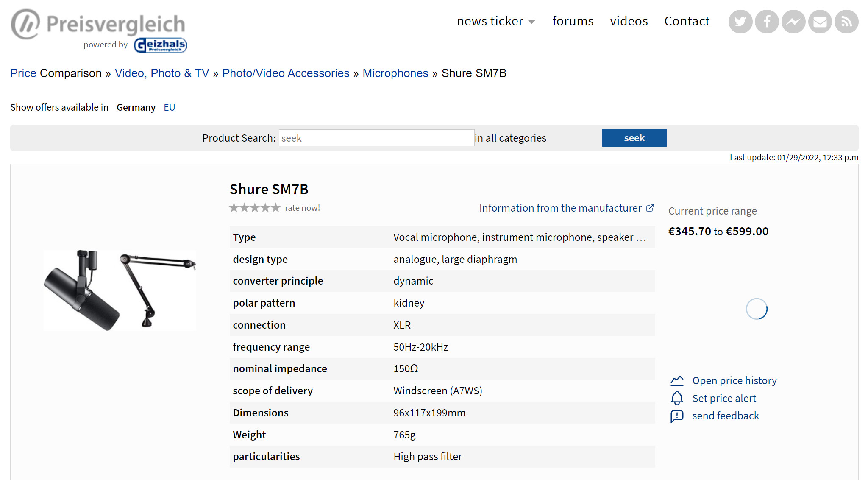Go to Video, Photo & TV breadcrumb
The width and height of the screenshot is (868, 480).
tap(162, 73)
